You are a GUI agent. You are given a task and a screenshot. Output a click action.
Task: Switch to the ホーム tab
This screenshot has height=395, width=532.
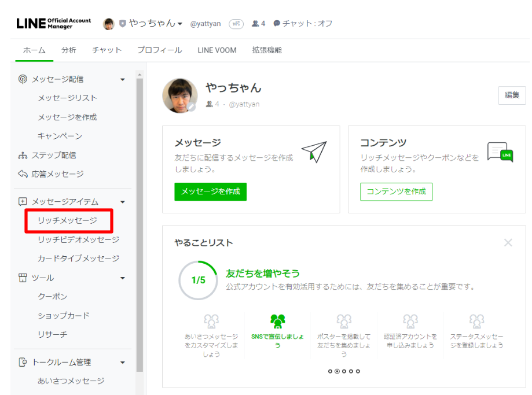point(34,50)
